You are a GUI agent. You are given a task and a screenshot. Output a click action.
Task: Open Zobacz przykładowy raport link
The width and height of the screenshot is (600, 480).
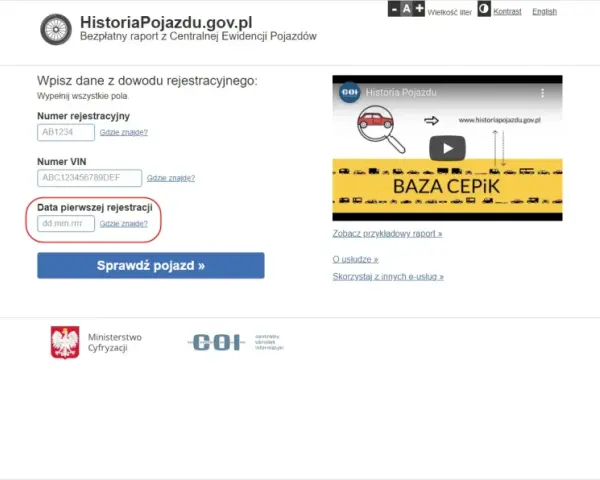(x=387, y=233)
